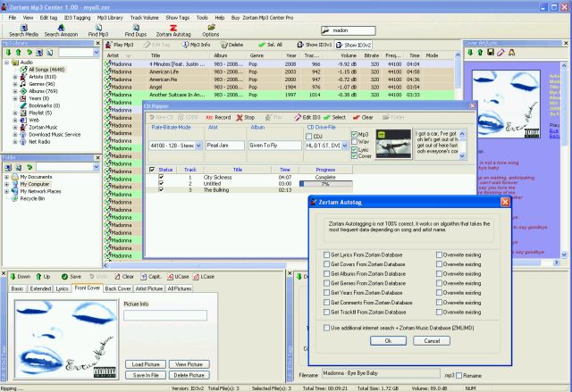Image resolution: width=572 pixels, height=392 pixels.
Task: Click the Find Dups toolbar icon
Action: click(x=135, y=29)
